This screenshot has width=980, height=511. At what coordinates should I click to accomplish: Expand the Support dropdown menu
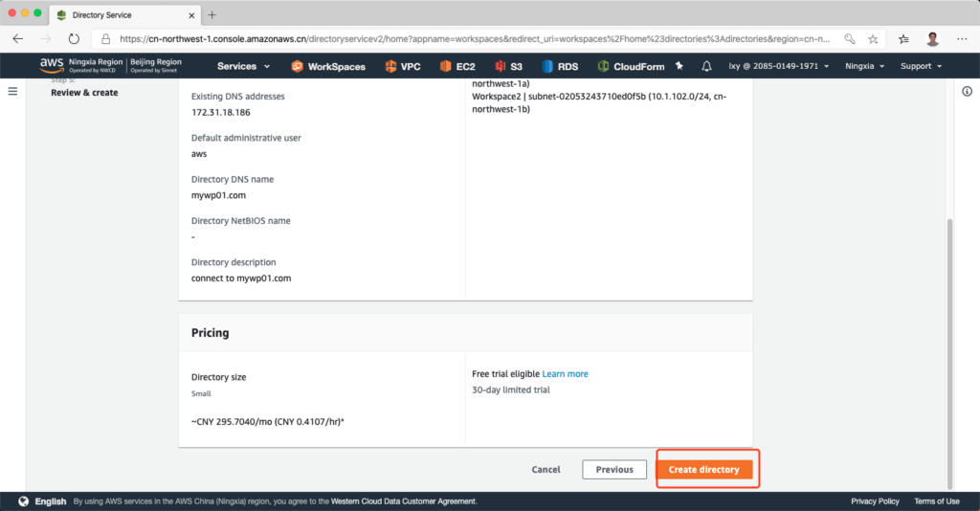click(921, 66)
